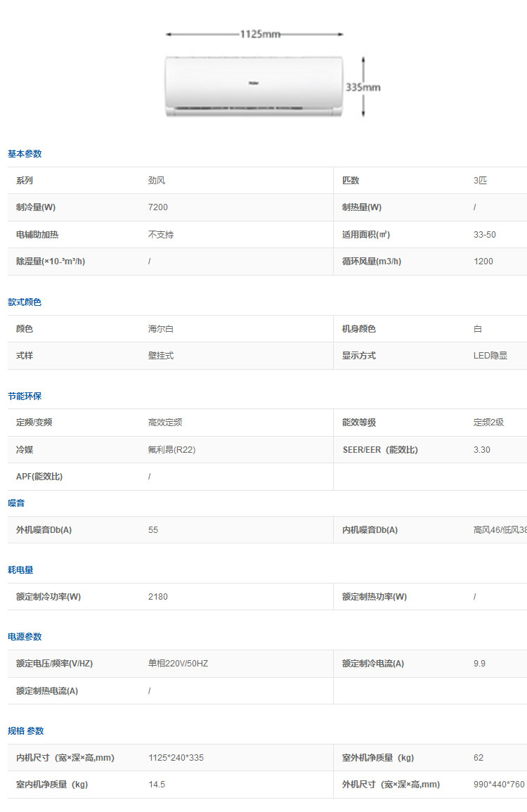Click the 室内机净质量 value 14.5
Viewport: 527px width, 812px height.
(x=156, y=785)
